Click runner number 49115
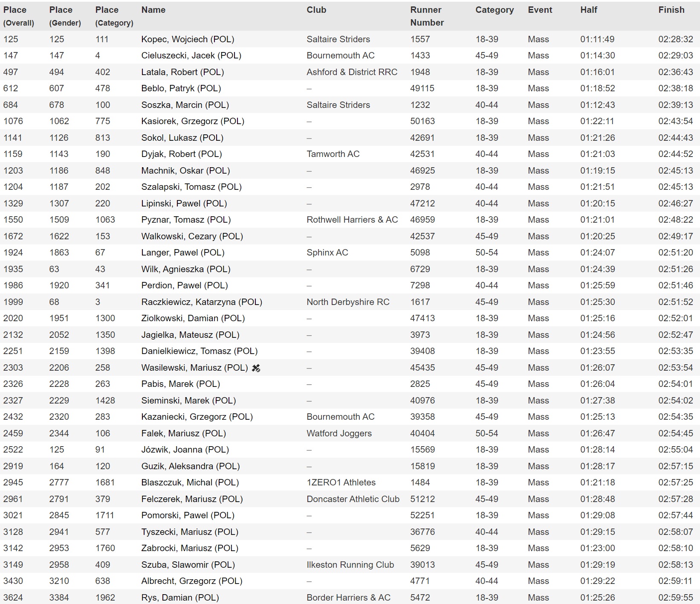 tap(422, 88)
